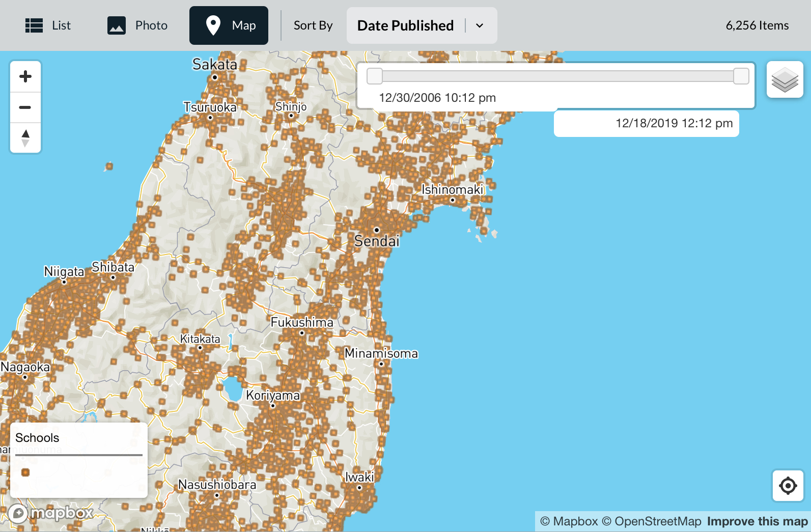The image size is (811, 532).
Task: Click the Sendai city label
Action: pos(377,241)
